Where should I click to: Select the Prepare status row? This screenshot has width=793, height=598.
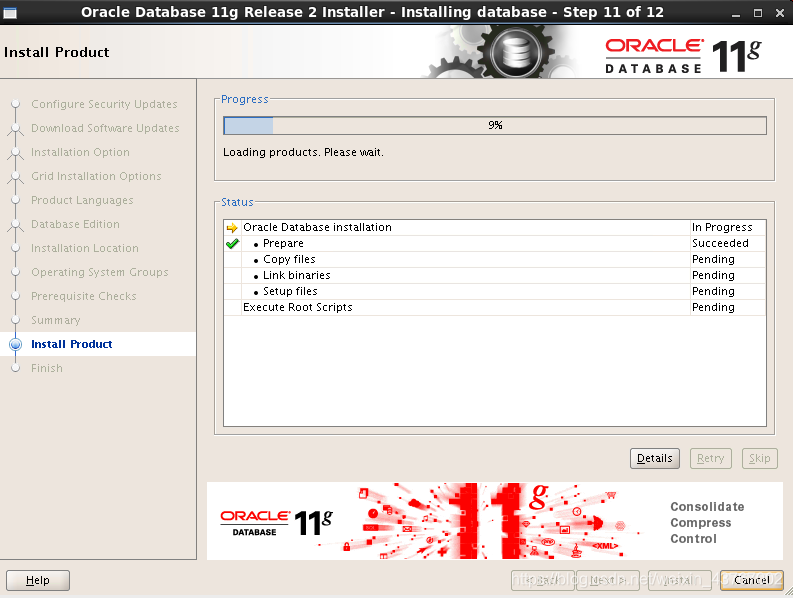(495, 243)
